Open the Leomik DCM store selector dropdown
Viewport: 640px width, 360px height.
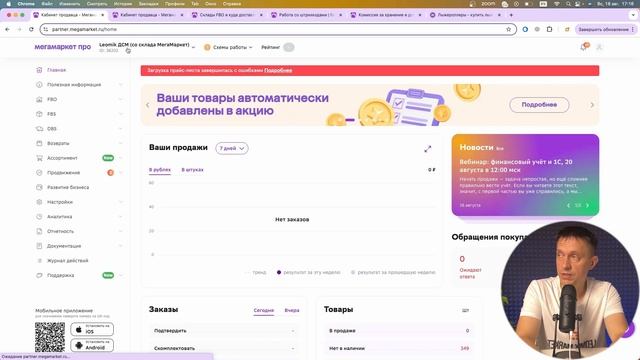tap(147, 47)
